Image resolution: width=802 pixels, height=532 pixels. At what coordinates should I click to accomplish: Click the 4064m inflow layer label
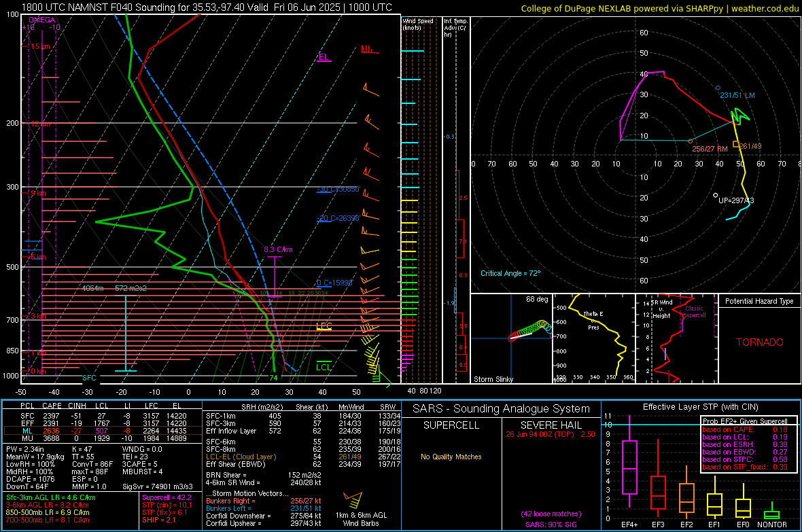tap(92, 288)
